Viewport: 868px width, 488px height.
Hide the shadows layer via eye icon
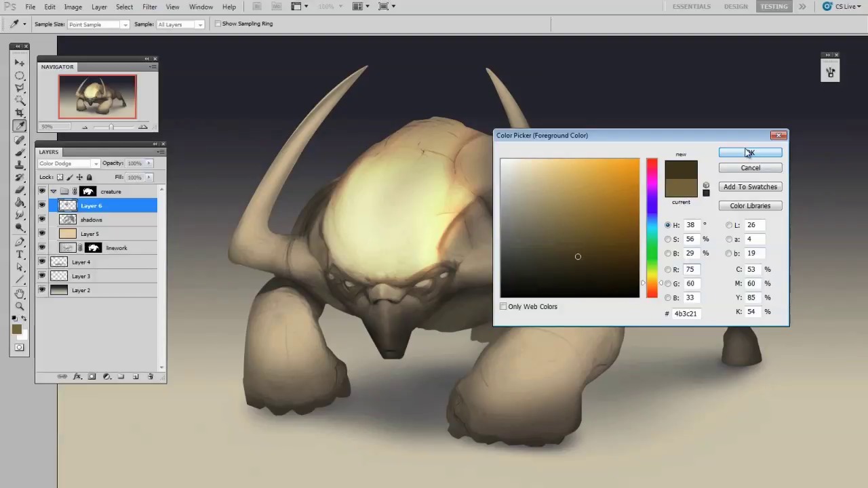click(42, 220)
